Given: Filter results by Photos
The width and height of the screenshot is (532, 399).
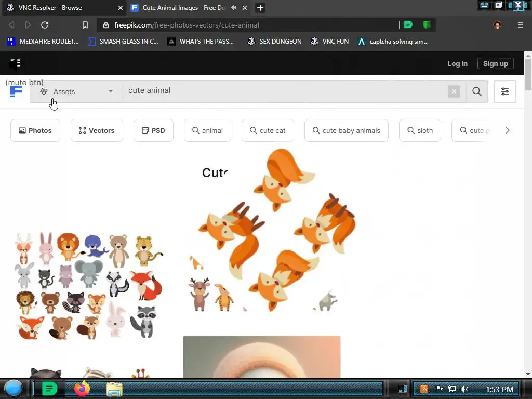Looking at the screenshot, I should coord(35,130).
